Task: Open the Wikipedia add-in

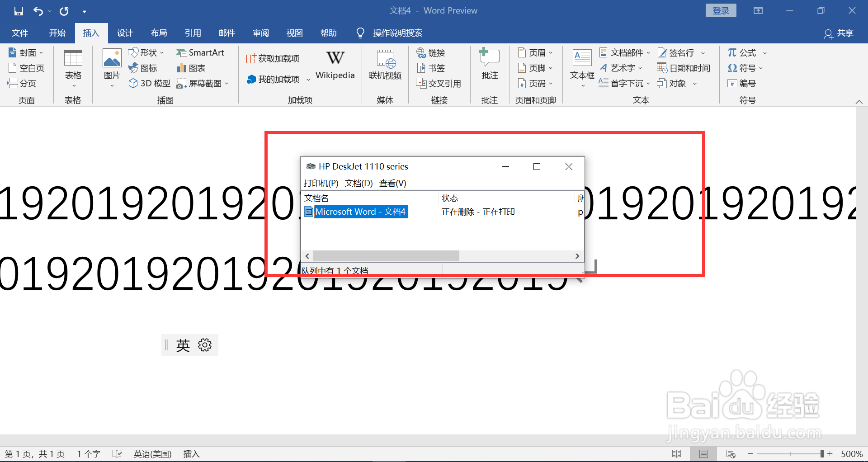Action: point(335,66)
